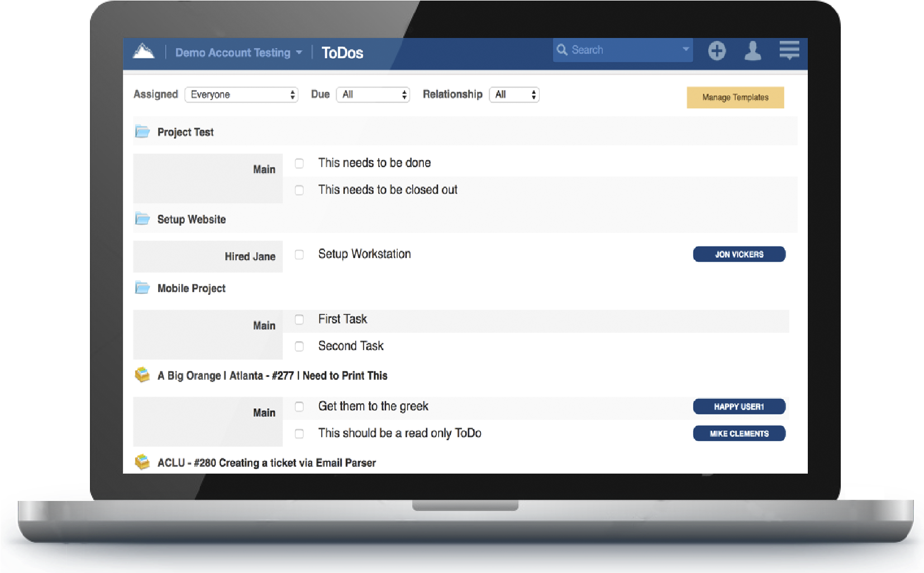
Task: Click the folder icon beside Project Test
Action: pyautogui.click(x=142, y=131)
